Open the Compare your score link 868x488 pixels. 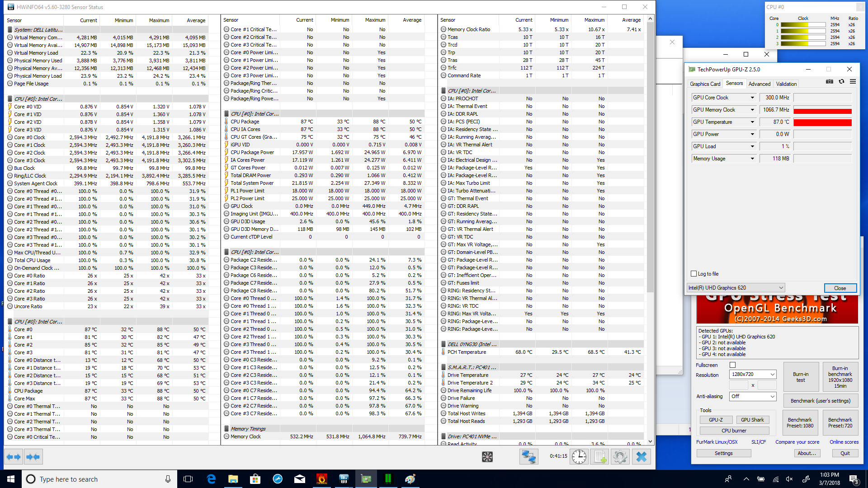tap(797, 442)
